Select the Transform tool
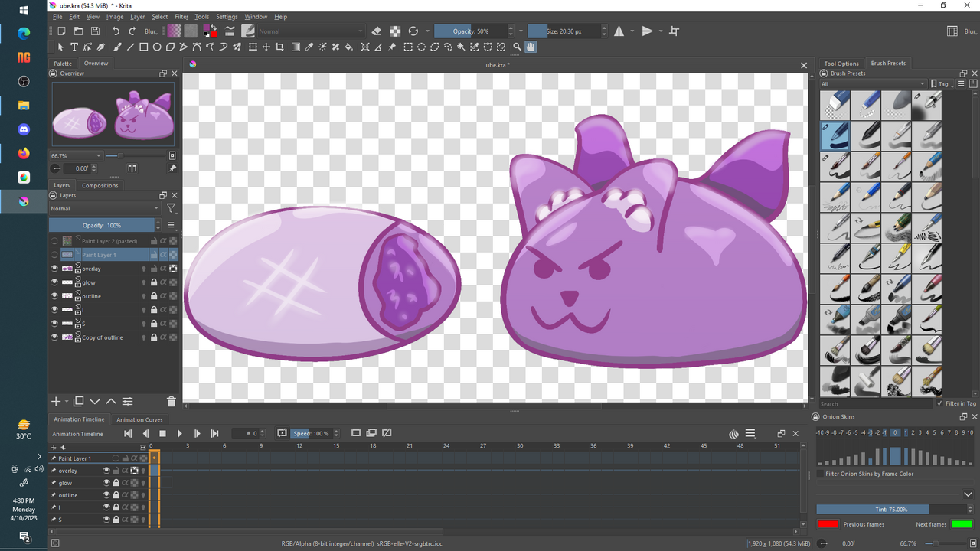The height and width of the screenshot is (551, 980). 253,47
